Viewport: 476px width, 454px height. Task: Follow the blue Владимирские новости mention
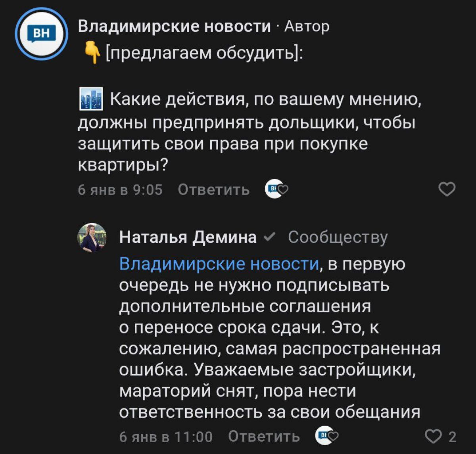(219, 264)
